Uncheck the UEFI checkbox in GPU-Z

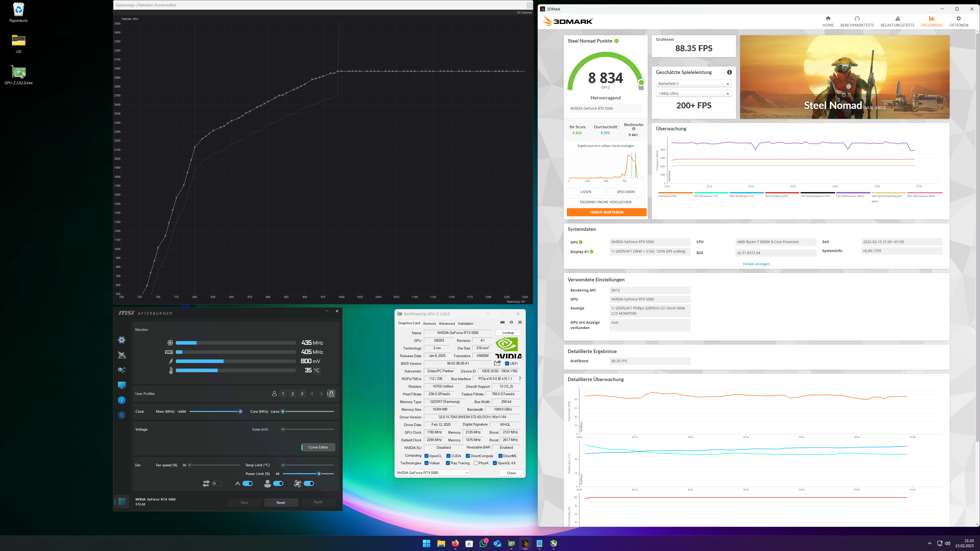(x=507, y=364)
